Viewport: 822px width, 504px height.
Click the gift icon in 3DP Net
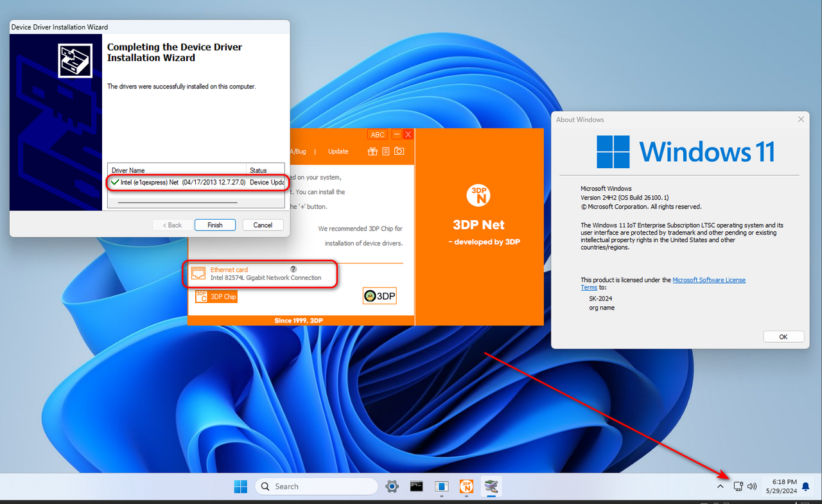tap(372, 152)
